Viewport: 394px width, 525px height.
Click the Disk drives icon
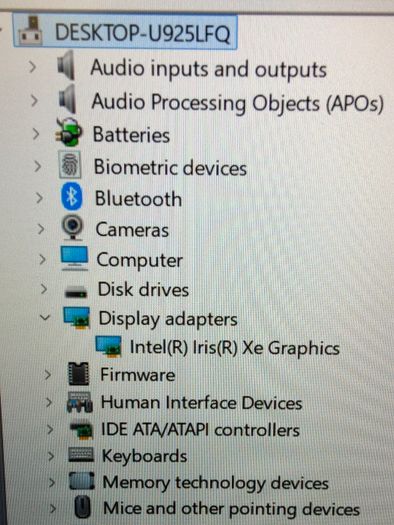pos(76,292)
